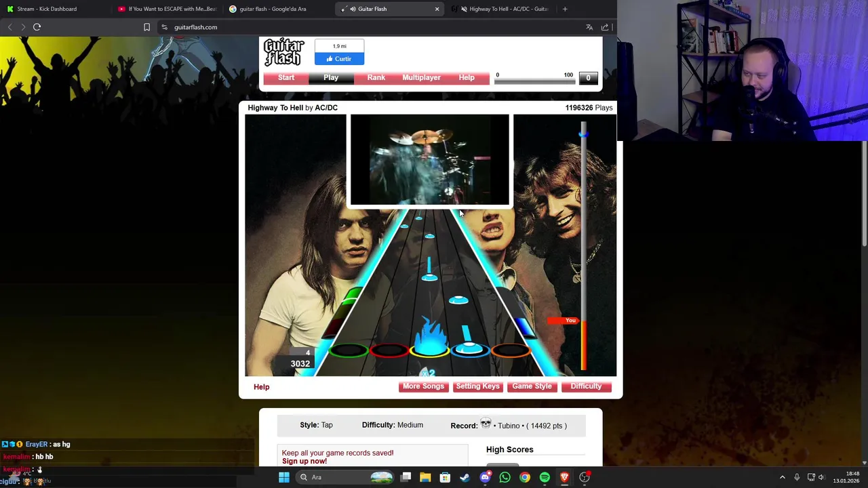The width and height of the screenshot is (868, 488).
Task: Click the yellow fret button with flame
Action: pos(430,350)
